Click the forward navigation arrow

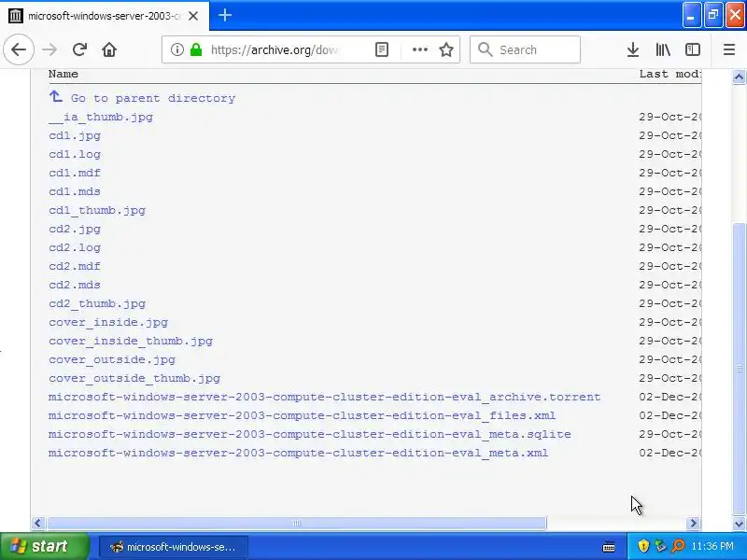49,49
